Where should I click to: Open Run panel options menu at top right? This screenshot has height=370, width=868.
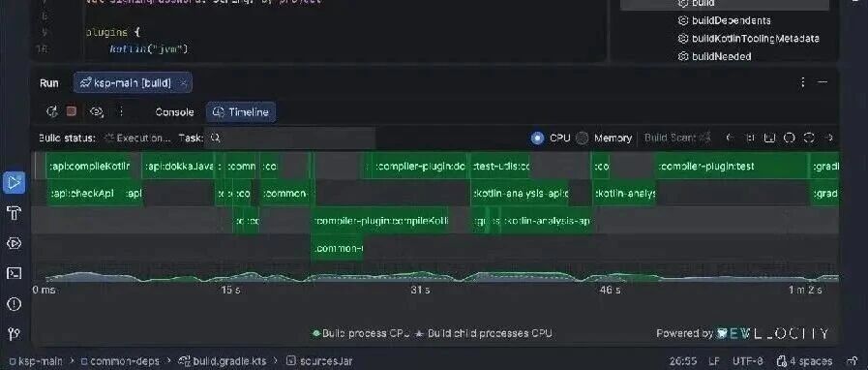pos(802,82)
